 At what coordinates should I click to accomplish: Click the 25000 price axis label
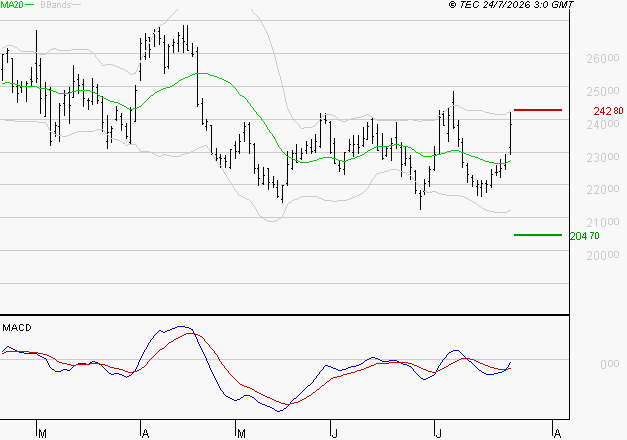(x=603, y=92)
